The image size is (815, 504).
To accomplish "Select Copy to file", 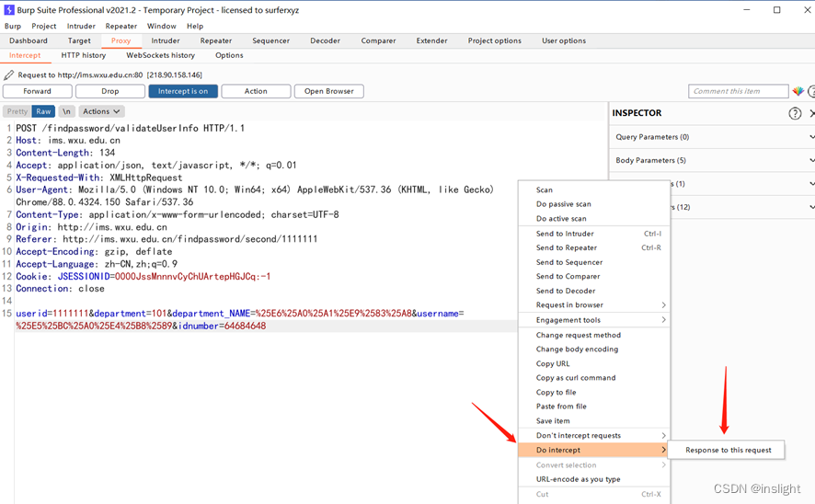I will tap(594, 393).
